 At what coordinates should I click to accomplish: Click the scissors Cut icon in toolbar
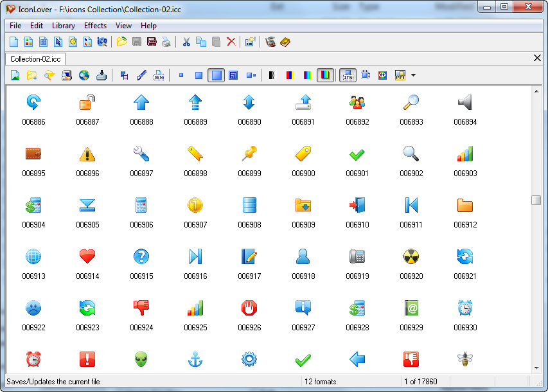[x=186, y=42]
